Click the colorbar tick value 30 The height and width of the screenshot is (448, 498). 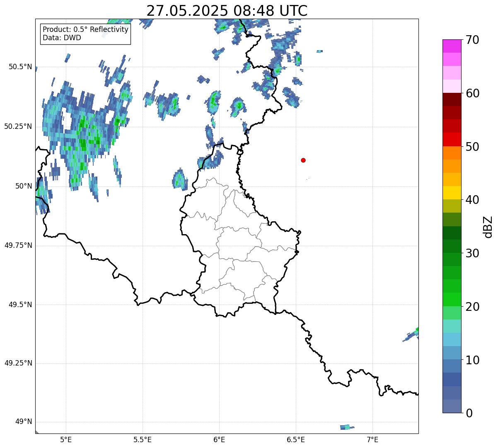472,253
